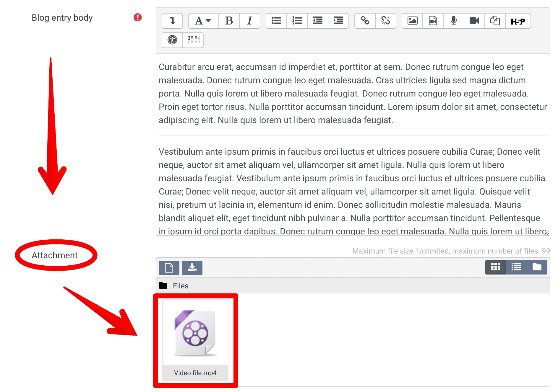
Task: Indent the selected text
Action: tap(338, 21)
